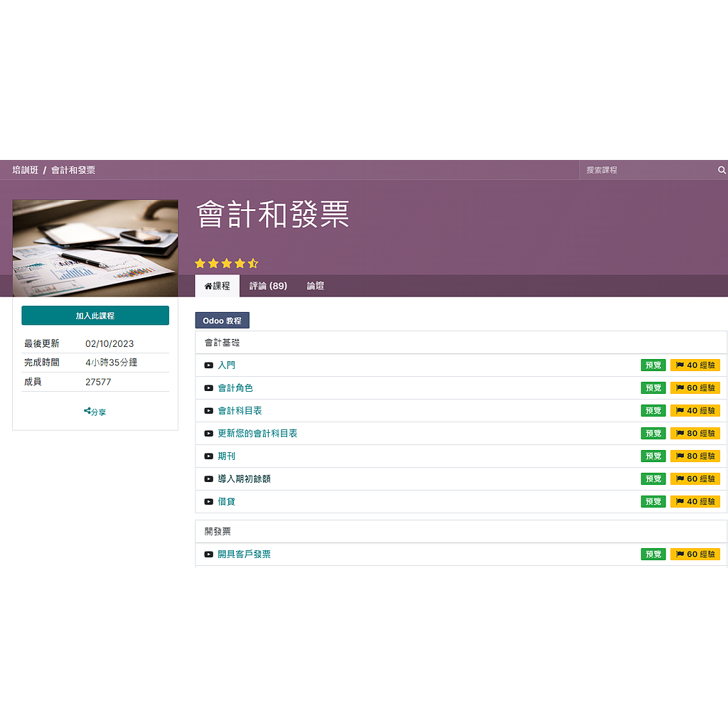Click video icon beside 會計角色

click(x=209, y=388)
